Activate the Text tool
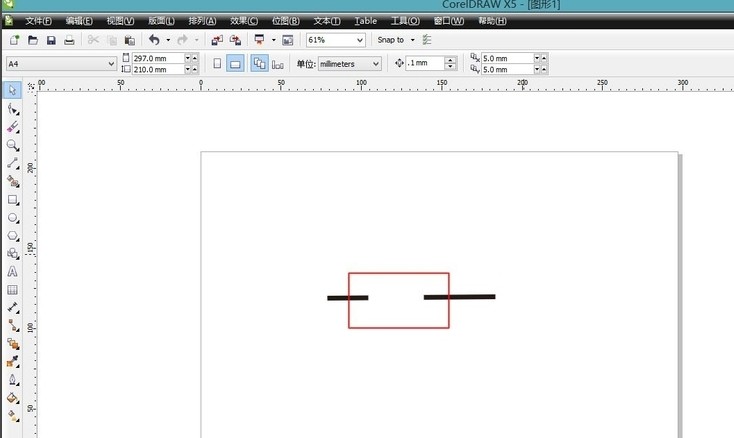This screenshot has width=734, height=438. (x=13, y=271)
